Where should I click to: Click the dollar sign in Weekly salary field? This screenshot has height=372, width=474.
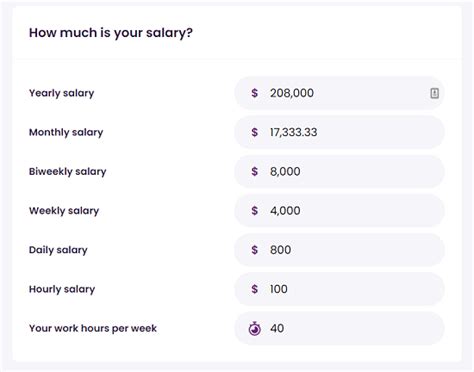tap(255, 211)
